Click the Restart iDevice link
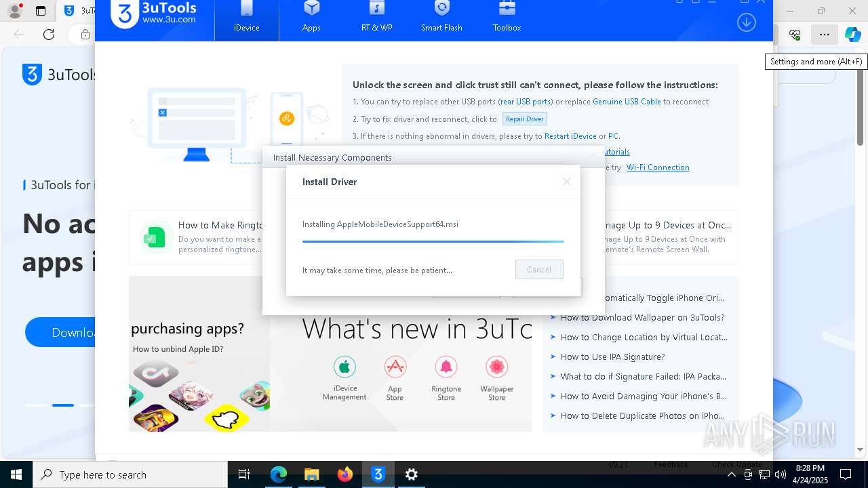 570,136
